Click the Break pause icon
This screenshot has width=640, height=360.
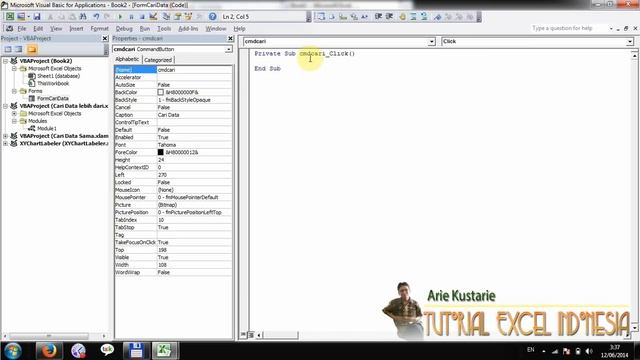(131, 17)
